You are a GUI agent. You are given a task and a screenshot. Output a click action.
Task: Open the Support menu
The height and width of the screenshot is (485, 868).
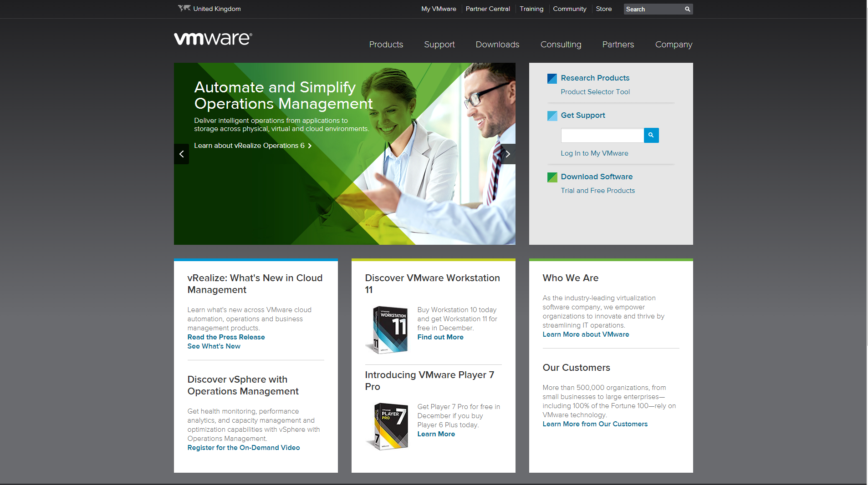(x=439, y=45)
